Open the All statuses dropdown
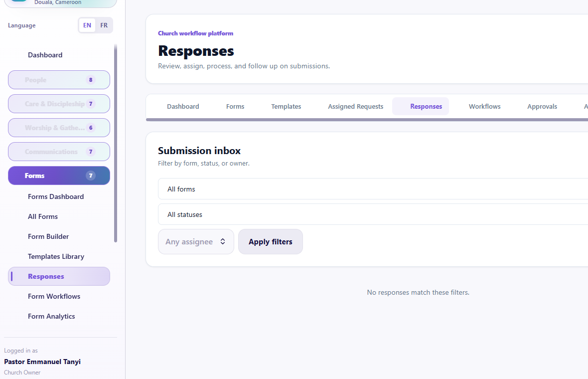The width and height of the screenshot is (588, 379). [373, 214]
